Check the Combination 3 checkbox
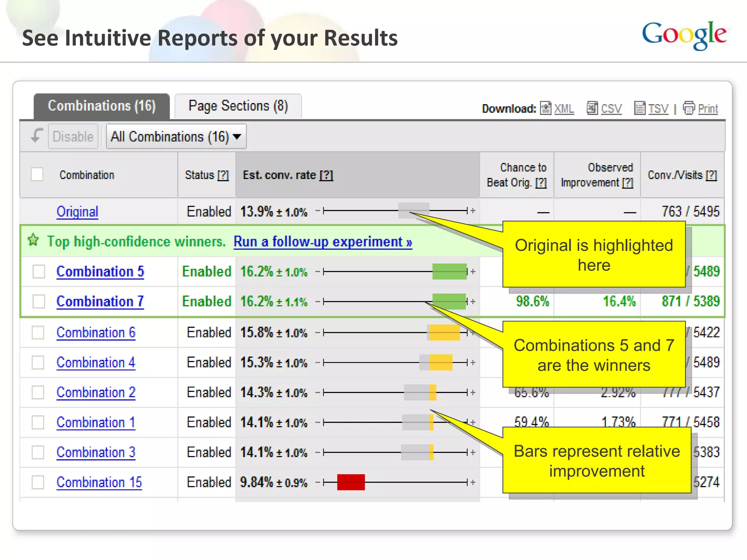 click(38, 452)
